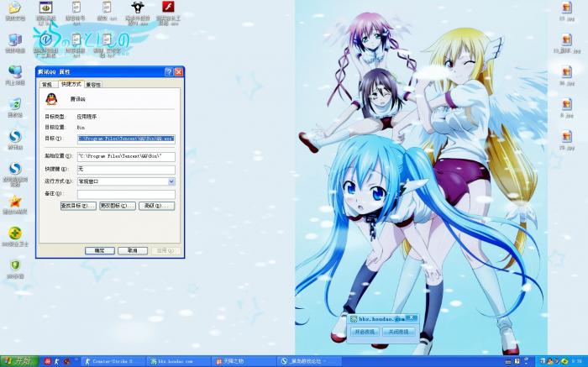Close the bbz.houdao.com small popup
The image size is (588, 367).
coord(411,318)
